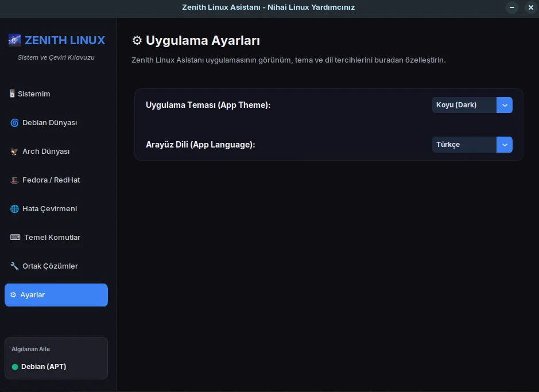Open the Temel Komutlar page
Image resolution: width=539 pixels, height=392 pixels.
coord(56,238)
